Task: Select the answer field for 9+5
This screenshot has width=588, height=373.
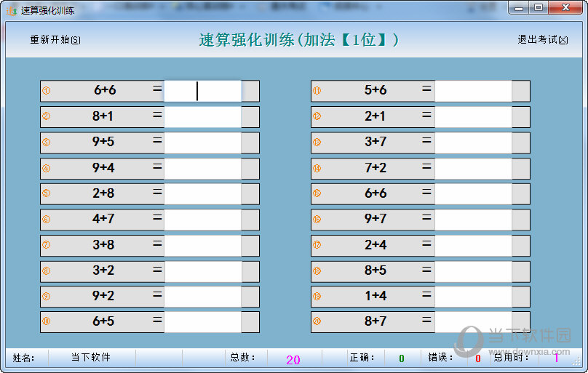Action: coord(203,143)
